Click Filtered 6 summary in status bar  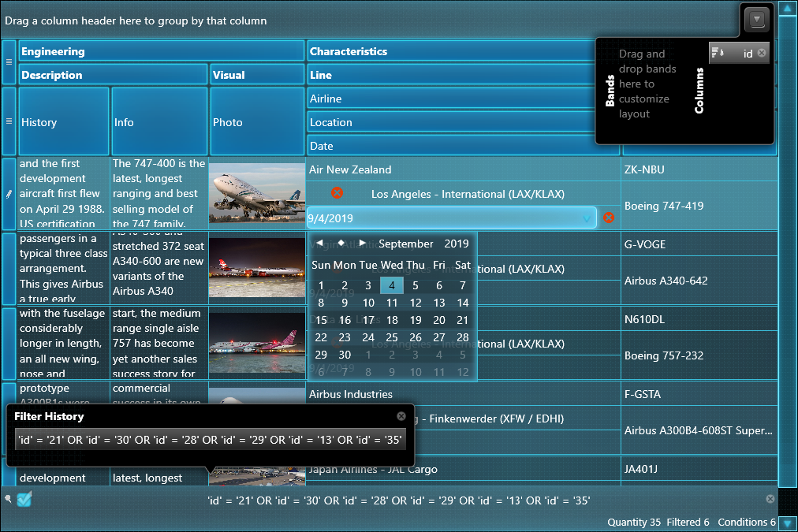click(x=688, y=522)
